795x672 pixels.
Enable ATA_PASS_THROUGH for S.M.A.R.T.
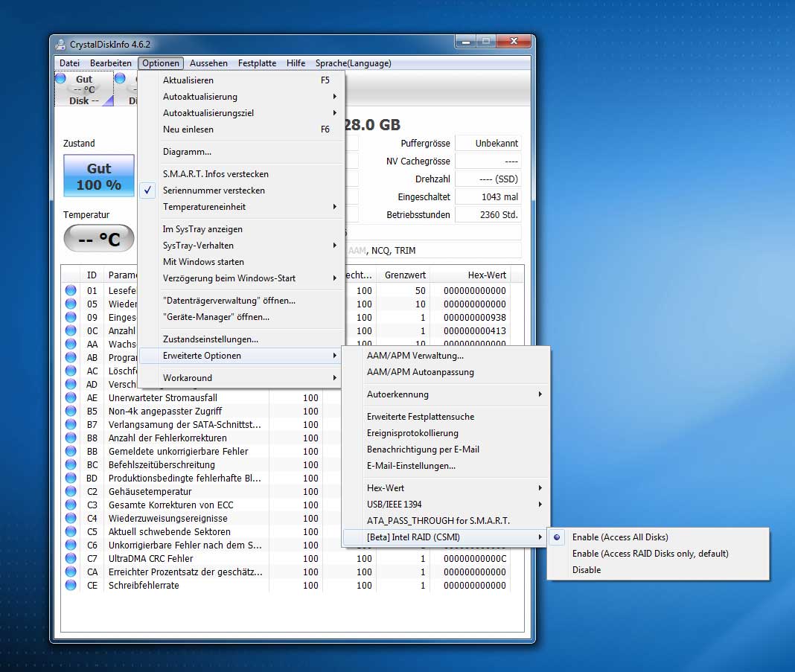point(446,520)
